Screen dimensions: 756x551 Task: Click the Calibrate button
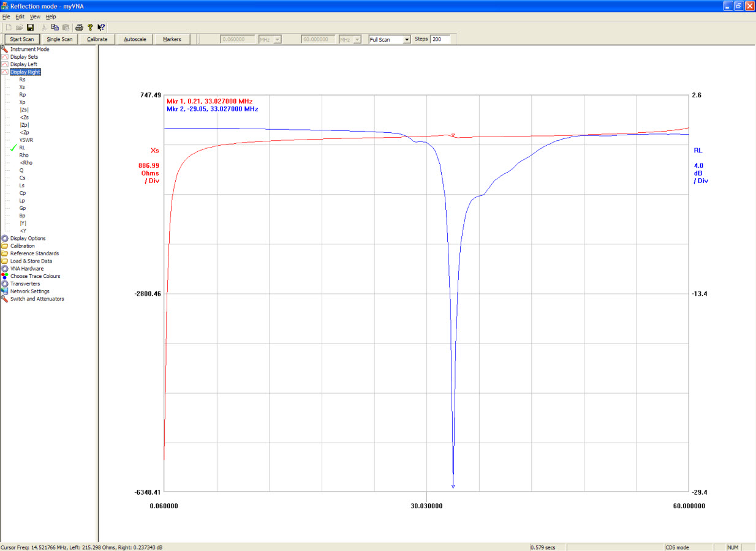(97, 39)
